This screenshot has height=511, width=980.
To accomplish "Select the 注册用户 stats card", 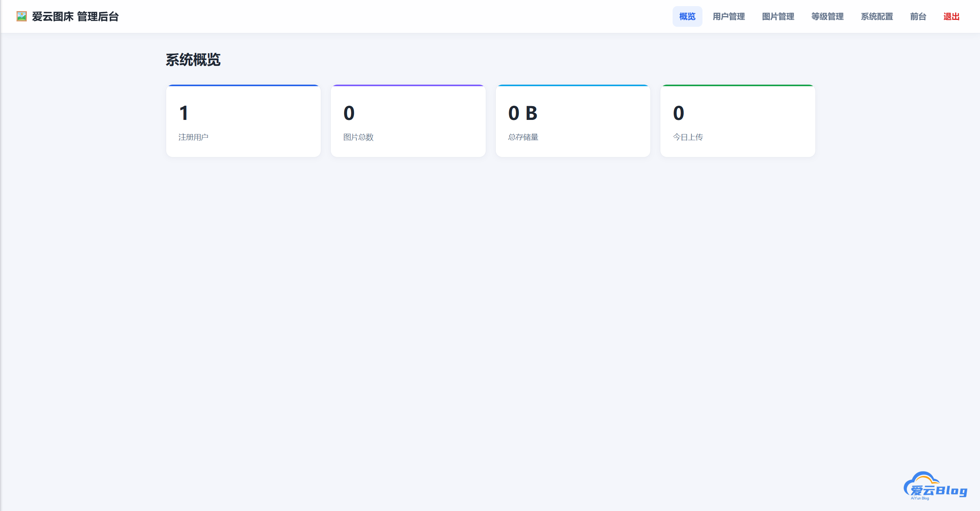I will coord(243,121).
